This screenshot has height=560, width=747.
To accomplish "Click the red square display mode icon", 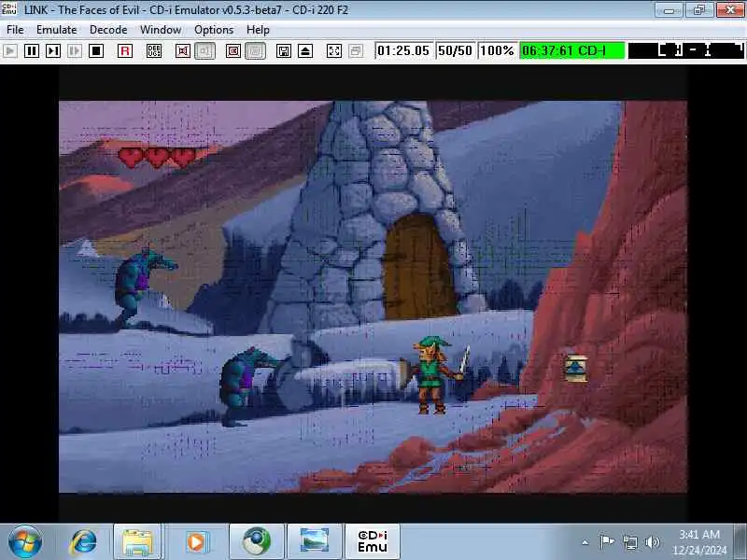I will point(233,51).
